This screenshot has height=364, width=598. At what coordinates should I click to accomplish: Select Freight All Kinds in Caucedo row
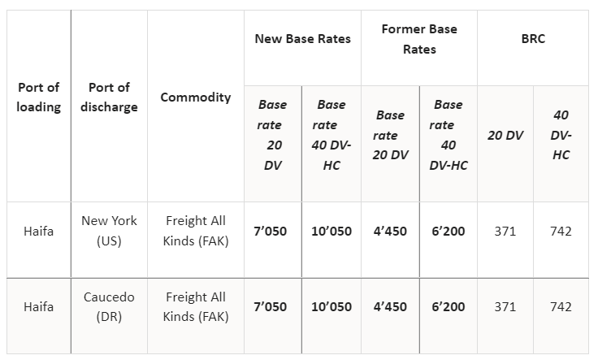(x=195, y=307)
